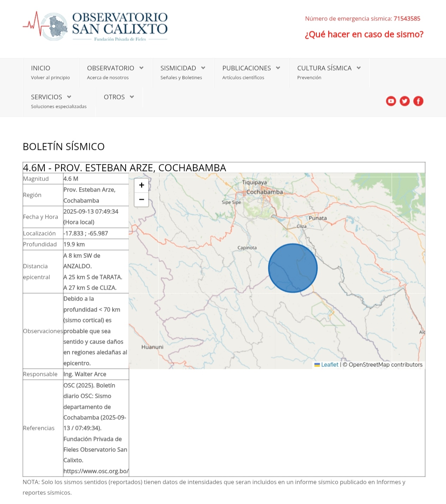The image size is (446, 504).
Task: Expand the OBSERVATORIO dropdown arrow
Action: 141,68
